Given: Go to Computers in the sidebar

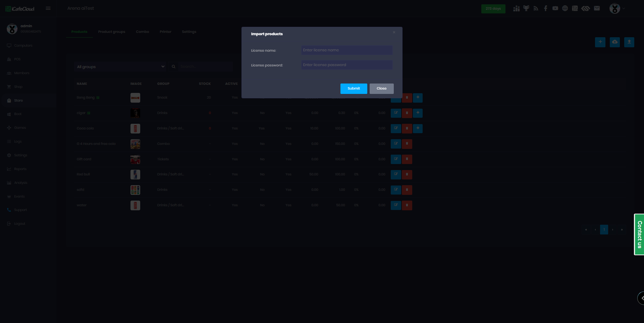Looking at the screenshot, I should point(23,46).
